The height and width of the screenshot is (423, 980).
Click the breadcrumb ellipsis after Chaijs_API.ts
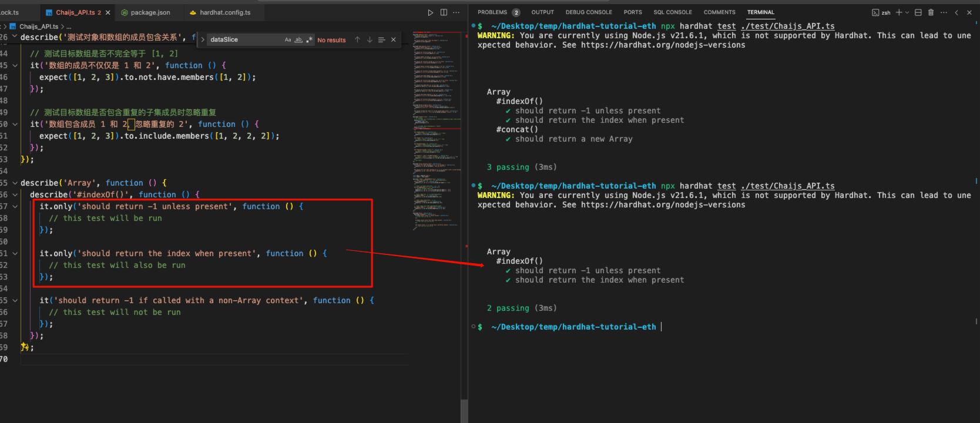point(69,26)
